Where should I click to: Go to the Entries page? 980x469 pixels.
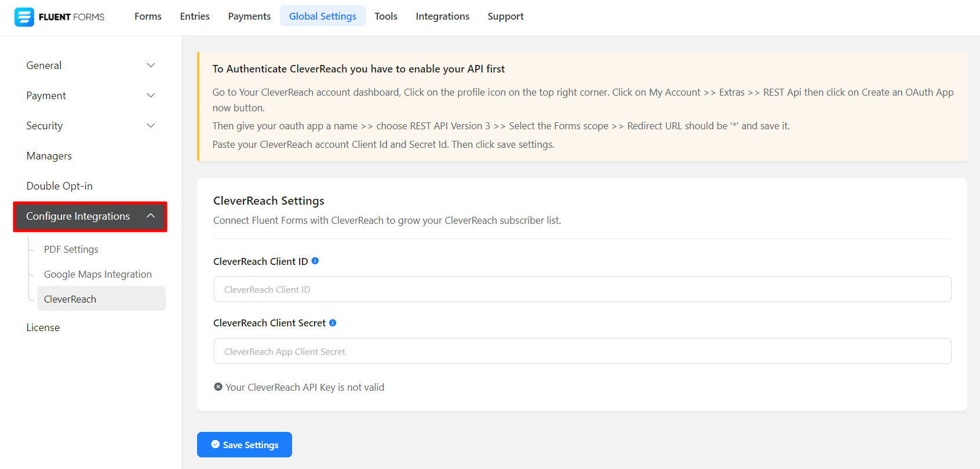[195, 16]
